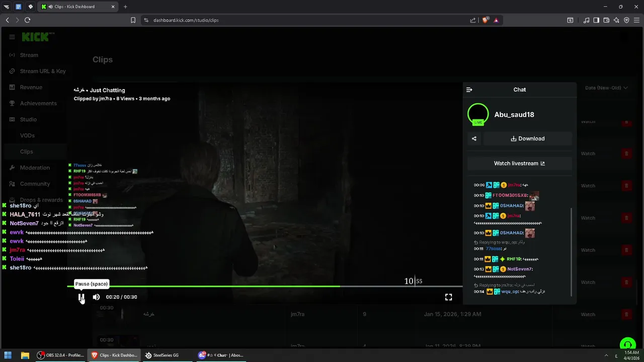Open Achievements in the sidebar
Image resolution: width=644 pixels, height=362 pixels.
tap(38, 104)
